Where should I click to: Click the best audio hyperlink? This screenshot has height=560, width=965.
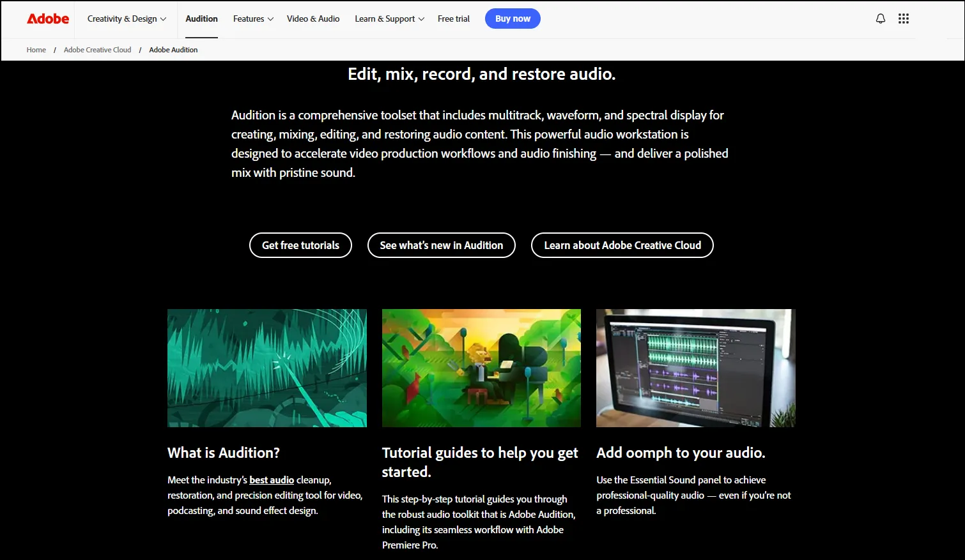pyautogui.click(x=272, y=480)
